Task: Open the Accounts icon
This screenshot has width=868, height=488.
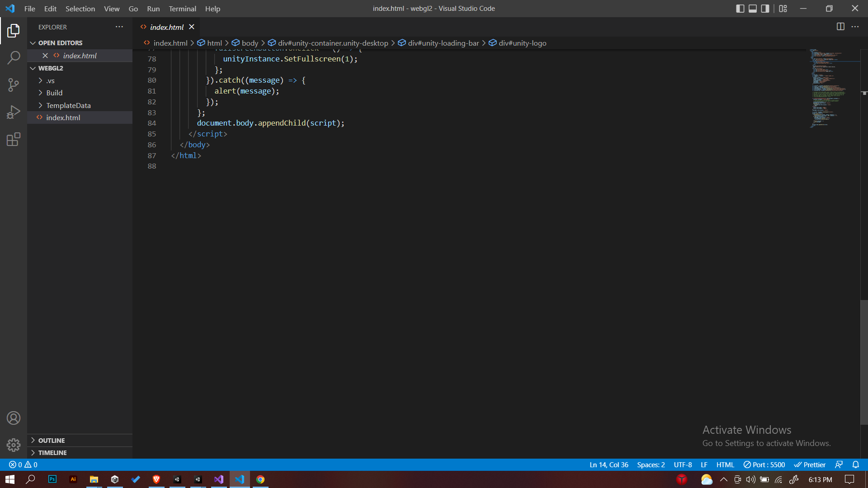Action: point(14,418)
